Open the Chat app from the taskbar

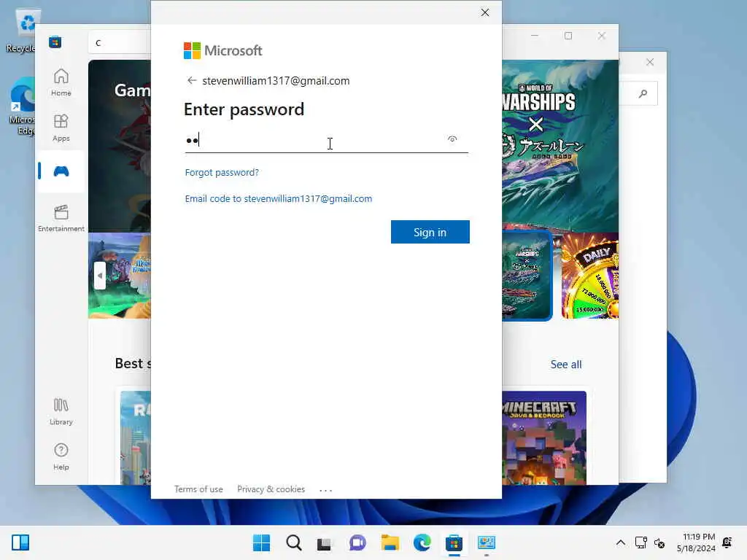[357, 542]
